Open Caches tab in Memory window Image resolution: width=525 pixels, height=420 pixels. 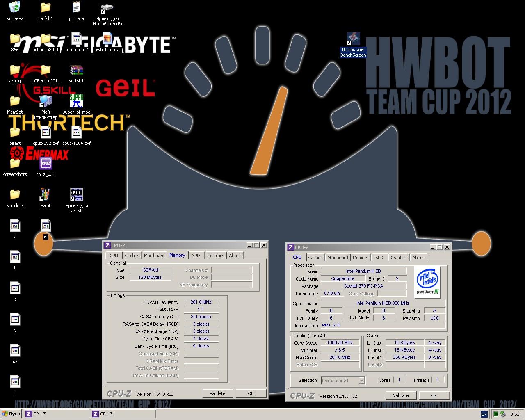[132, 256]
